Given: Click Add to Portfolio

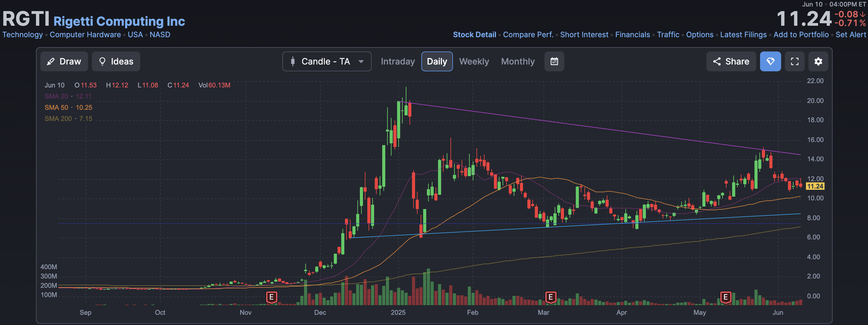Looking at the screenshot, I should coord(801,35).
